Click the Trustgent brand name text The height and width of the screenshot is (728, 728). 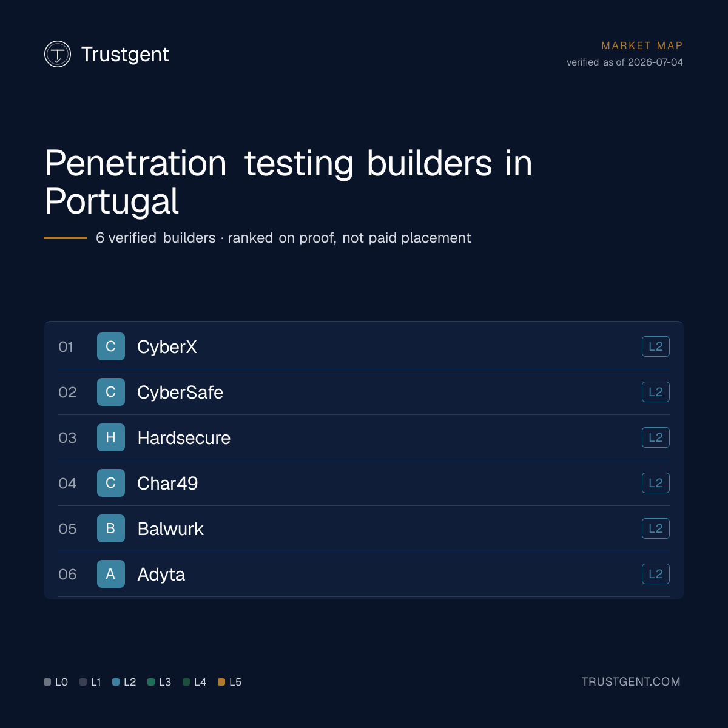click(x=125, y=55)
